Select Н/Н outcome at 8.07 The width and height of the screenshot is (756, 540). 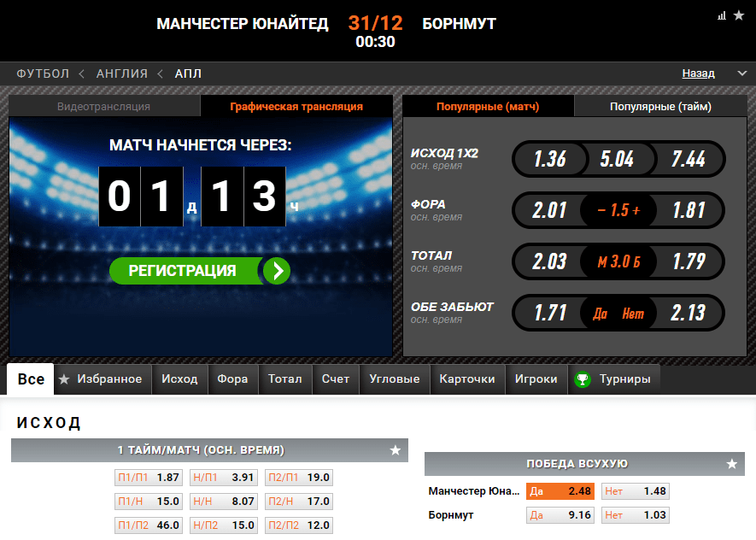pyautogui.click(x=224, y=502)
